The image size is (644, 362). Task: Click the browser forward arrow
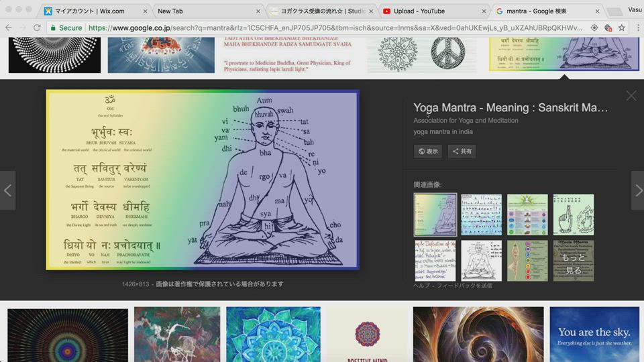click(22, 27)
